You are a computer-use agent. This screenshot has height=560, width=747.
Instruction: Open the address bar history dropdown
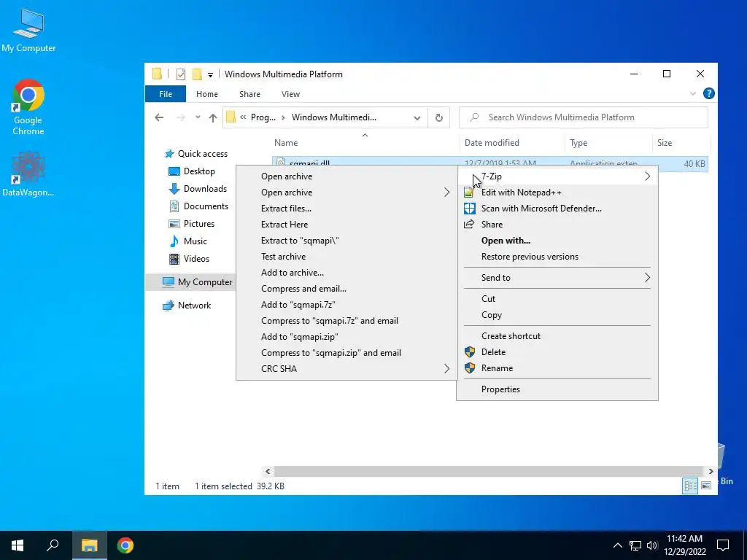click(x=417, y=117)
